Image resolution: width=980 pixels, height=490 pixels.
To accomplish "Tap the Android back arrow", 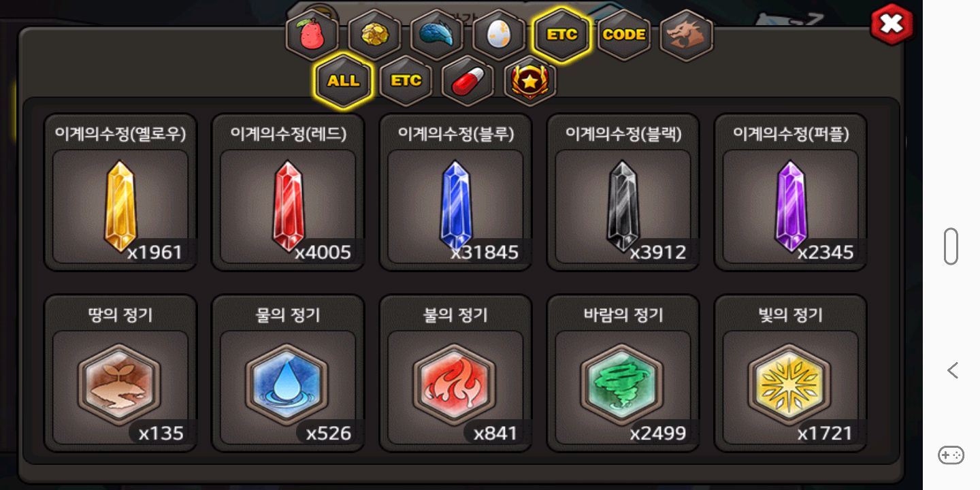I will point(952,370).
